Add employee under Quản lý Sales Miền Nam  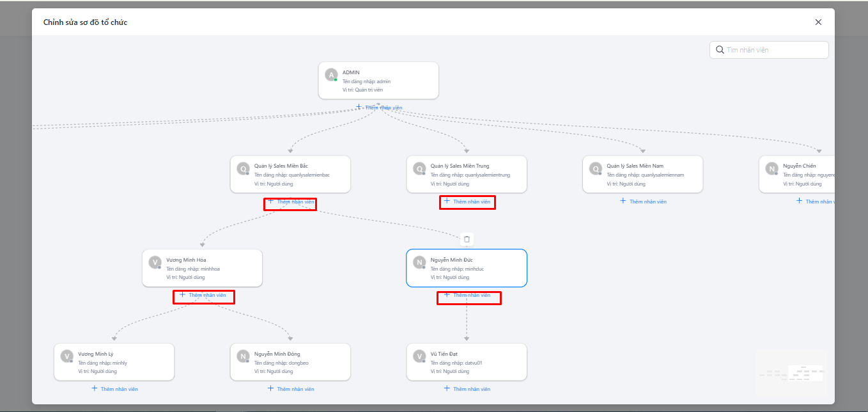643,202
